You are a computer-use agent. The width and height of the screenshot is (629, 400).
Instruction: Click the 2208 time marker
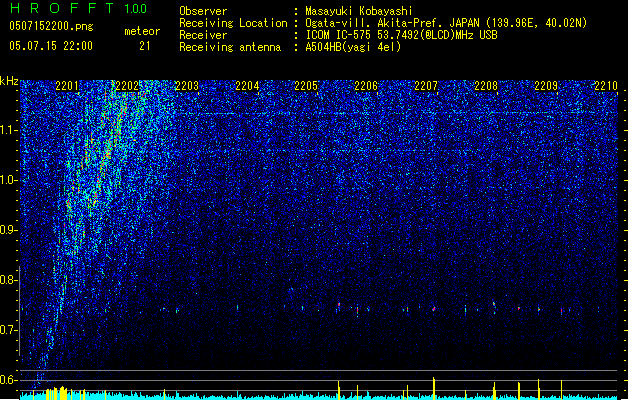point(486,86)
